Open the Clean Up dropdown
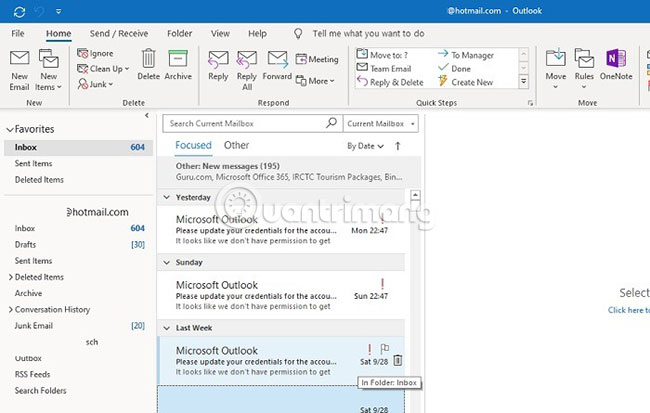 click(x=103, y=69)
